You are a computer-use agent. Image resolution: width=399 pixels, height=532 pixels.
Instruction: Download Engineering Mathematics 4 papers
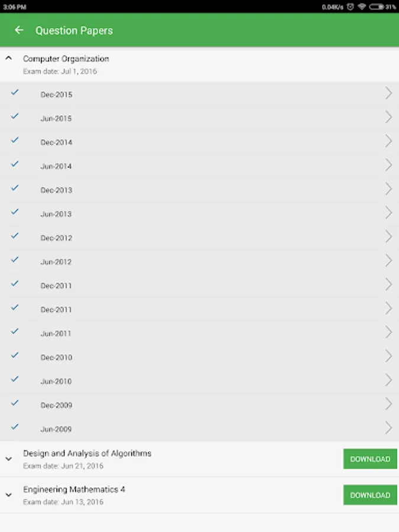coord(370,495)
